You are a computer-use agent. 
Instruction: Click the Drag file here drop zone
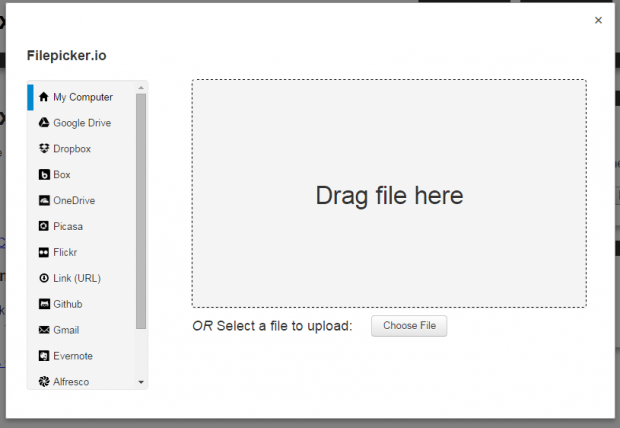[389, 194]
